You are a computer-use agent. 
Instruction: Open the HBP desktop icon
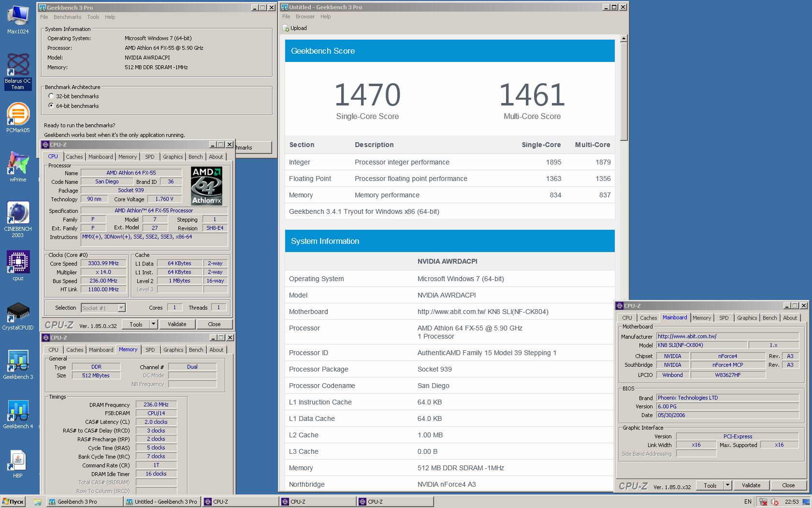(x=18, y=463)
